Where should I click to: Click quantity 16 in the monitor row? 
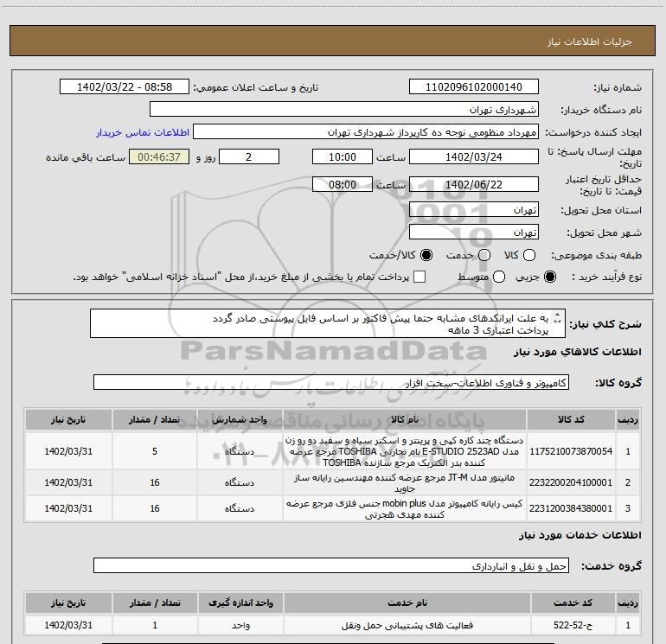pyautogui.click(x=155, y=482)
